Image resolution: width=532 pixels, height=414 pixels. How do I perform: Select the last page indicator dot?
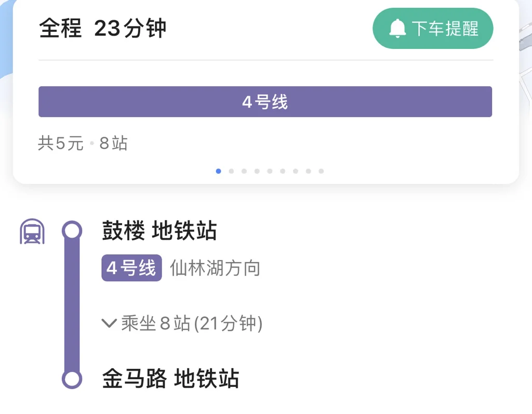coord(321,171)
